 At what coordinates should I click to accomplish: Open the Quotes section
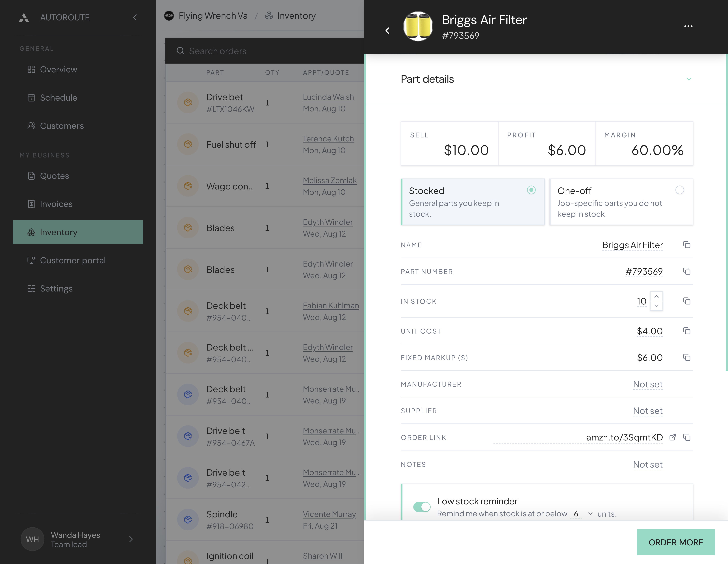pos(78,176)
